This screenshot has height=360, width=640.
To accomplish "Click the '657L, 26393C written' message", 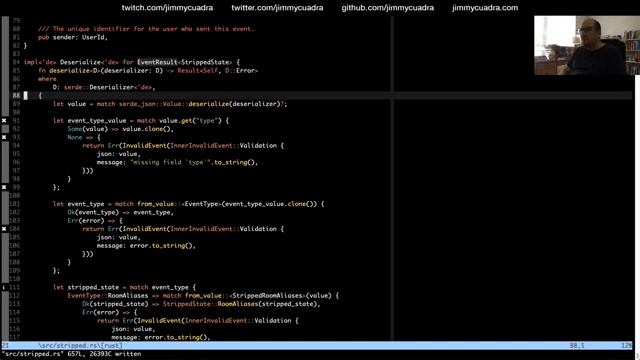I will coord(104,354).
